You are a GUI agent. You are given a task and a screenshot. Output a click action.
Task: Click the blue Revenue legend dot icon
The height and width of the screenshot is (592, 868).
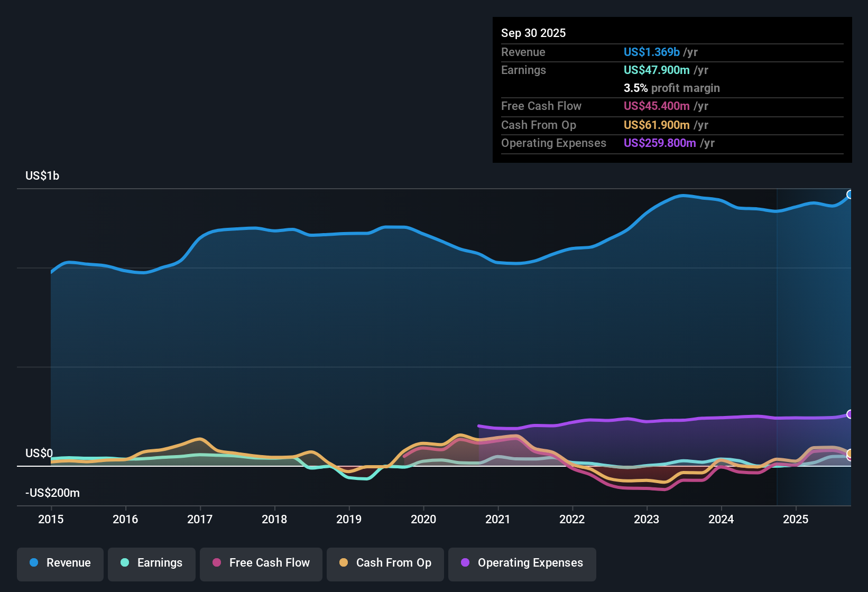pos(33,563)
